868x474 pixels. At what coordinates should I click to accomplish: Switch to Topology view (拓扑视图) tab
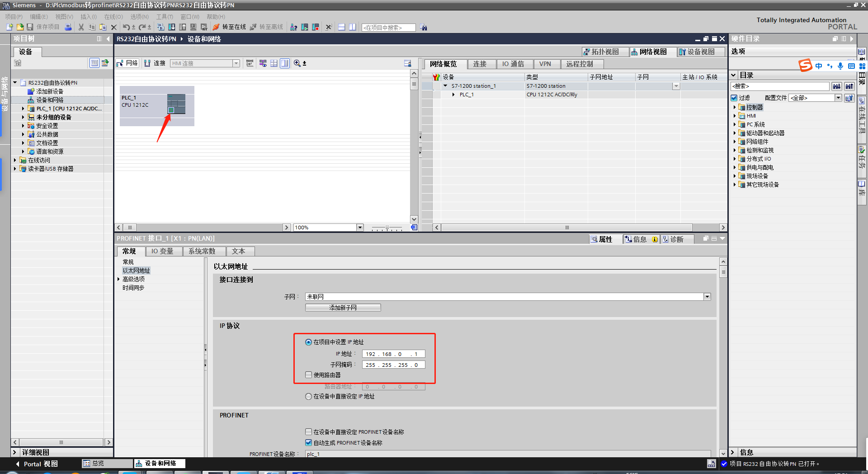[x=605, y=52]
